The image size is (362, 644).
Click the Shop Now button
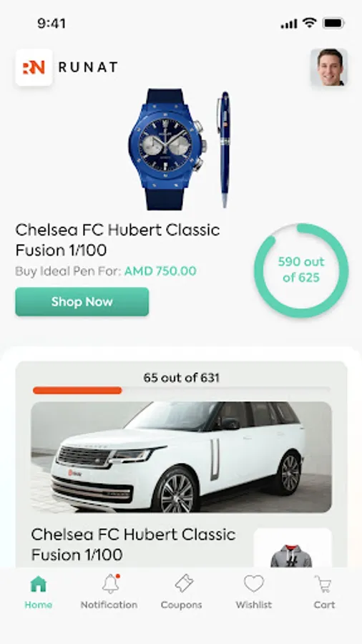tap(82, 302)
